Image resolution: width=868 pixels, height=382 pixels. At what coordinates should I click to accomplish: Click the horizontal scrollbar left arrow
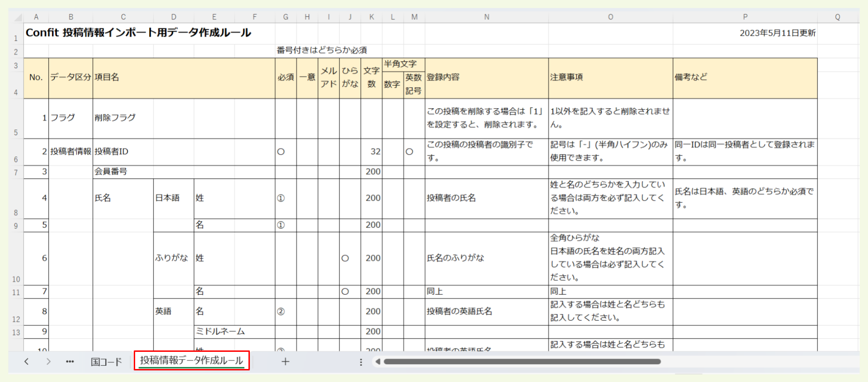pos(378,362)
